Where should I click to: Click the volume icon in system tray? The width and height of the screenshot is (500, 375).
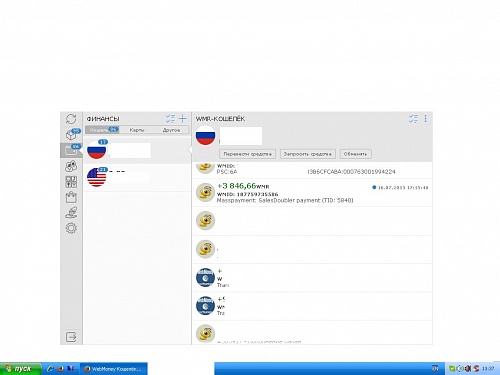[x=460, y=368]
